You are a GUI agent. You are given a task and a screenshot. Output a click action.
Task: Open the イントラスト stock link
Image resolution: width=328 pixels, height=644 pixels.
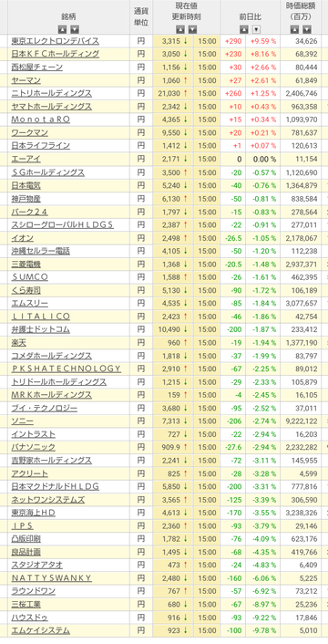tap(33, 434)
